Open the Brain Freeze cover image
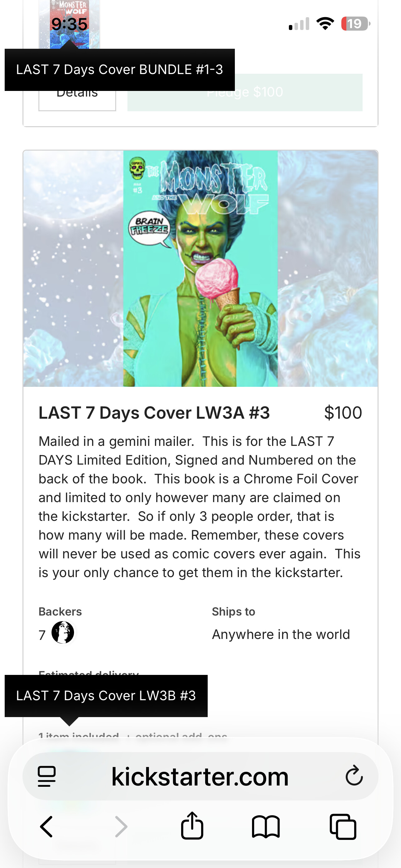The image size is (401, 868). pyautogui.click(x=200, y=268)
